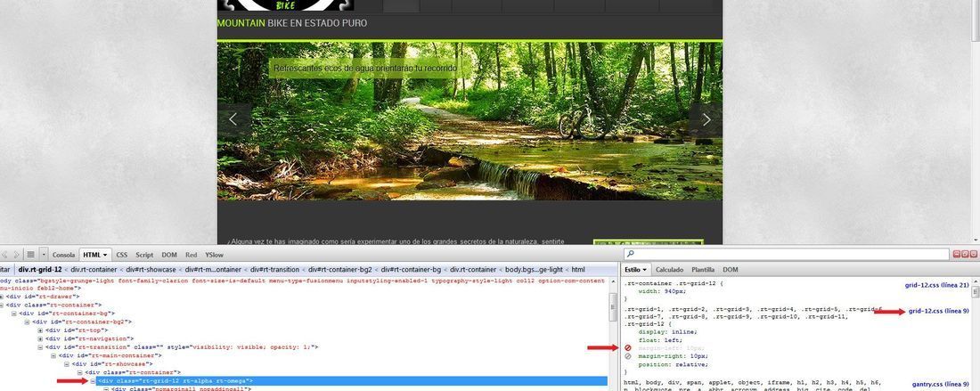
Task: Expand the rt-top div node
Action: click(41, 330)
